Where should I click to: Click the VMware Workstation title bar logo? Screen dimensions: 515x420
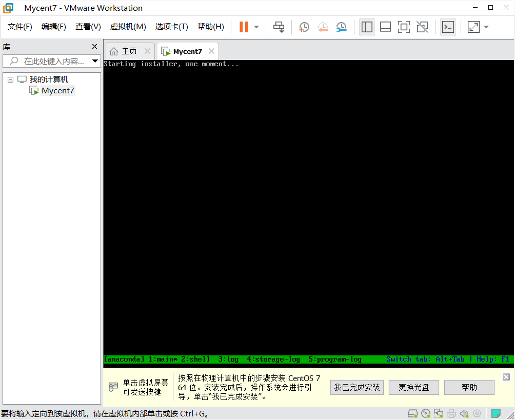pyautogui.click(x=8, y=8)
